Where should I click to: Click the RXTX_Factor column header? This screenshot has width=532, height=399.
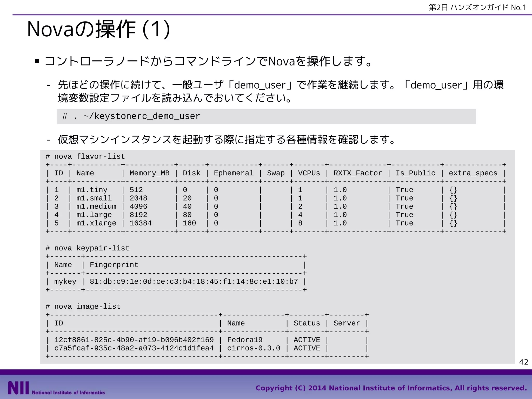pos(357,173)
